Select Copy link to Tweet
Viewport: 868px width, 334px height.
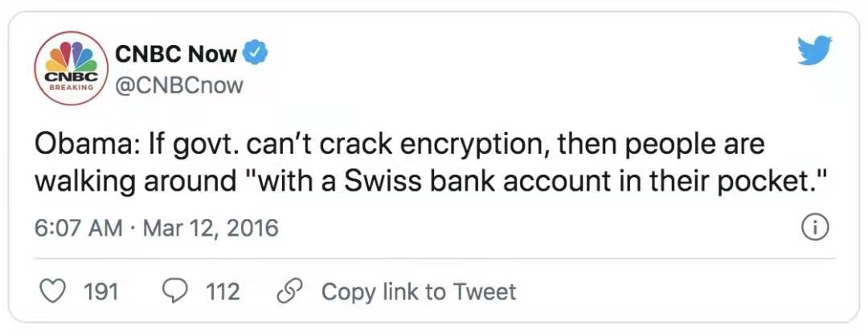point(419,291)
